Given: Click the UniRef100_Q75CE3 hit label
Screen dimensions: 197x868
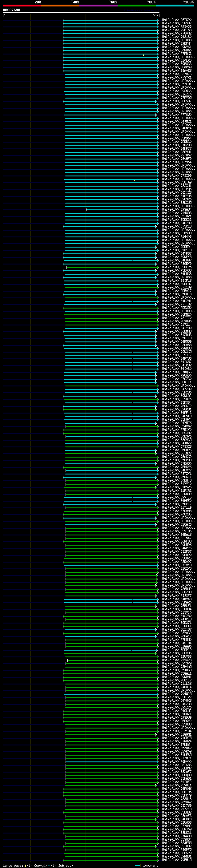Looking at the screenshot, I should click(x=176, y=226).
